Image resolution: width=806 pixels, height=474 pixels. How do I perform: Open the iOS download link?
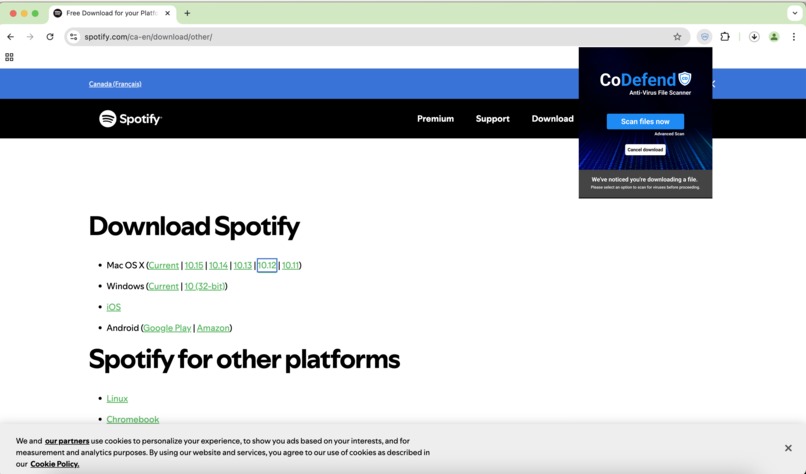(x=114, y=307)
